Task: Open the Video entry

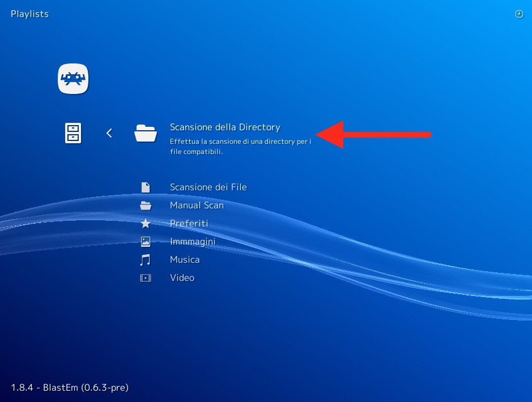Action: (182, 277)
